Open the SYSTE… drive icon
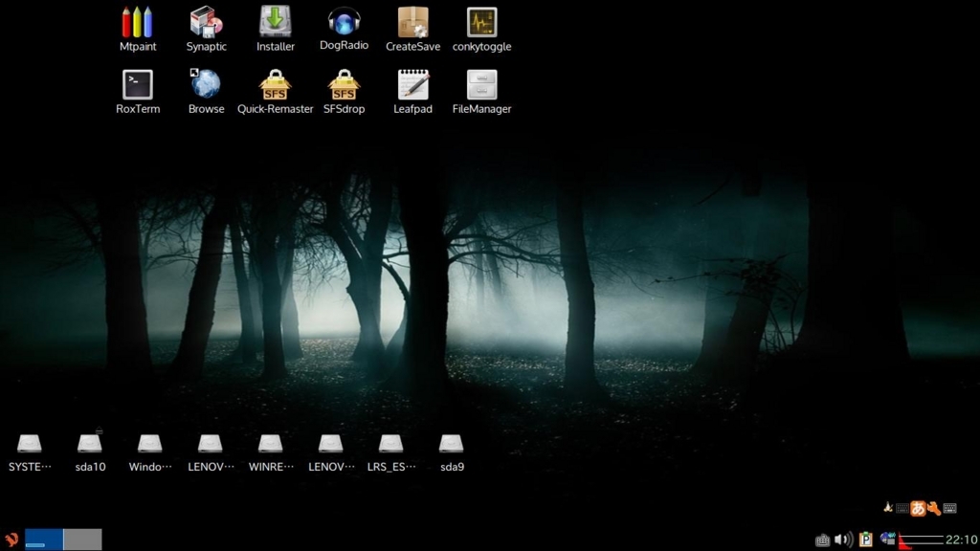The image size is (980, 551). point(30,444)
